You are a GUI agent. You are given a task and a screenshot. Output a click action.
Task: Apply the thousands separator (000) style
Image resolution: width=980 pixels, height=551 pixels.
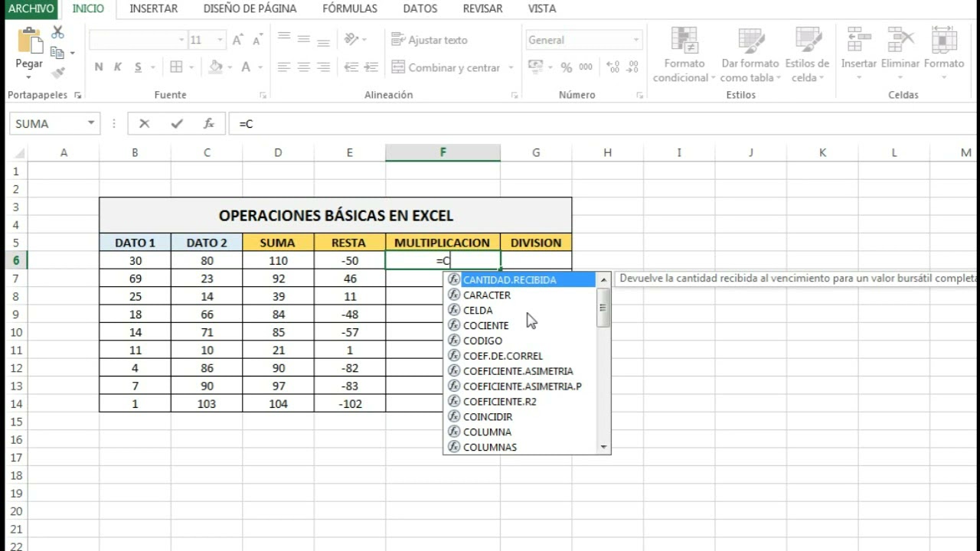point(586,67)
